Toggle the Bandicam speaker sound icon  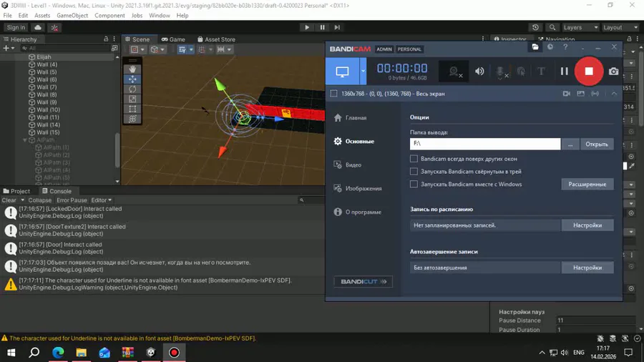[x=479, y=71]
